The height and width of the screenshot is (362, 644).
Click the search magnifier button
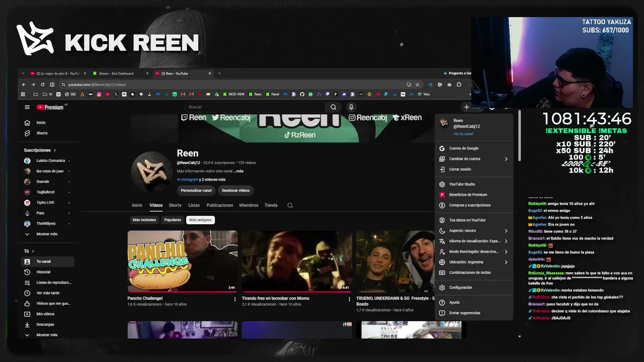(x=333, y=107)
